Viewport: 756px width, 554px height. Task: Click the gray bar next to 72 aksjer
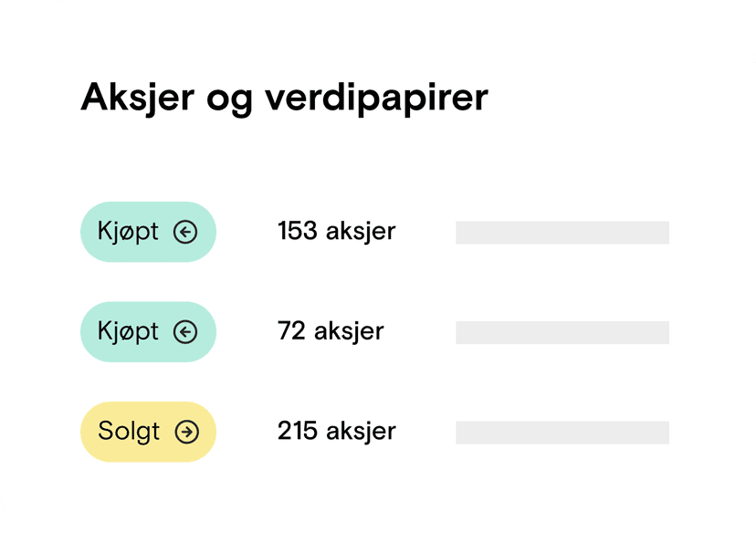(x=562, y=332)
